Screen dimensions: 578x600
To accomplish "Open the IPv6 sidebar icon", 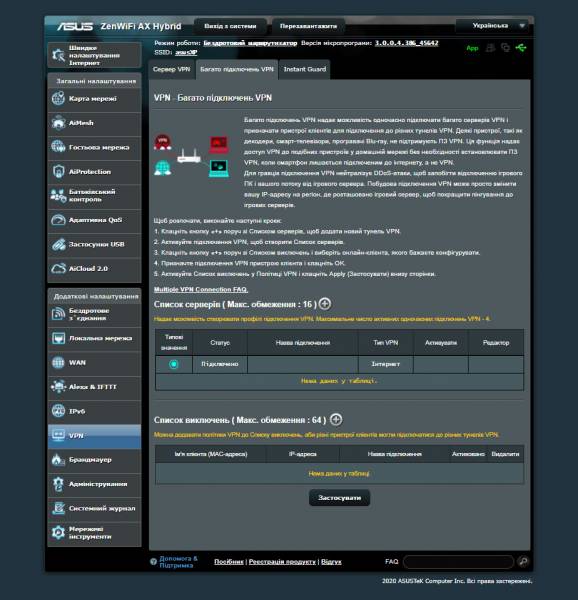I will tap(58, 411).
